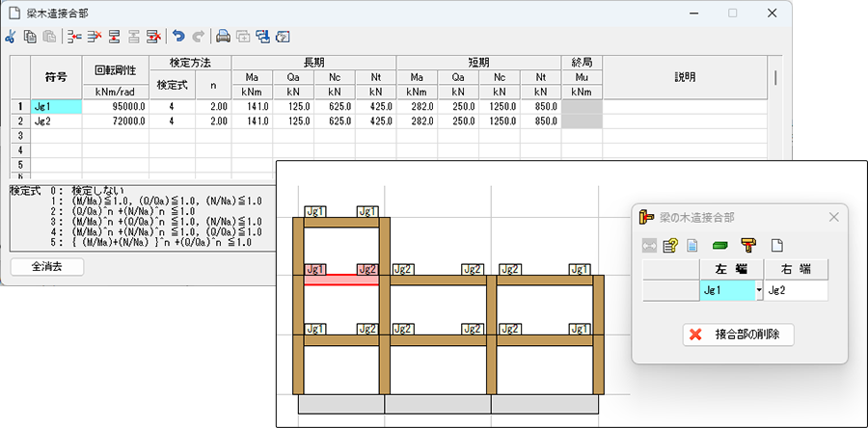Click the copy icon in toolbar

click(x=30, y=37)
